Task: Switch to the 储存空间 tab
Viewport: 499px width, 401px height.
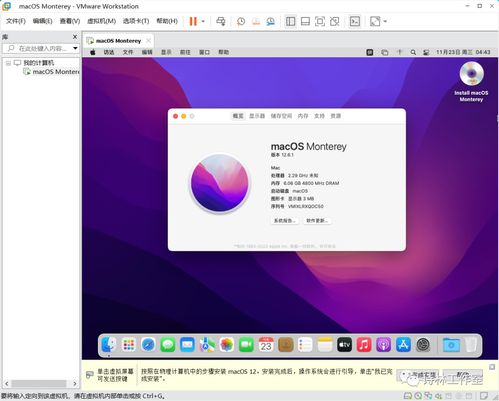Action: pos(281,116)
